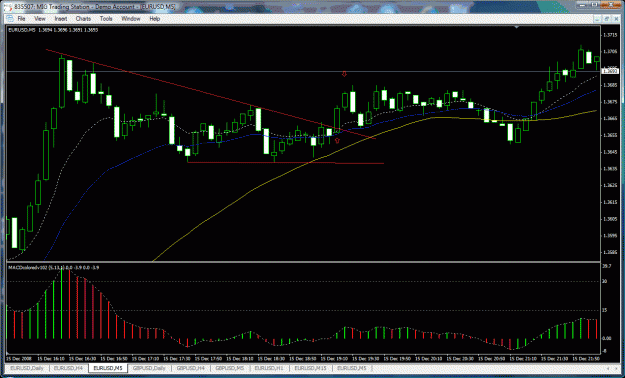Click the 1.3715 price axis label
The image size is (625, 378).
point(609,35)
